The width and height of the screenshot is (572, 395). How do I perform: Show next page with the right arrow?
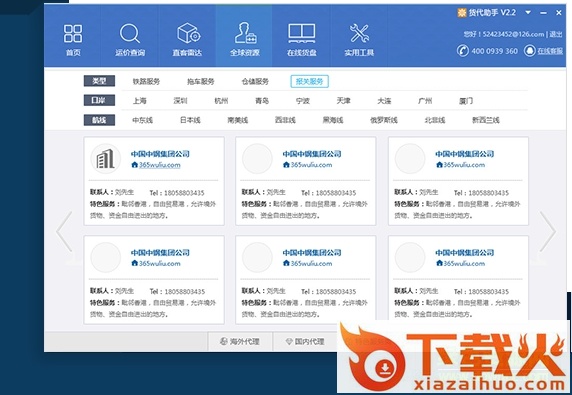coord(548,231)
